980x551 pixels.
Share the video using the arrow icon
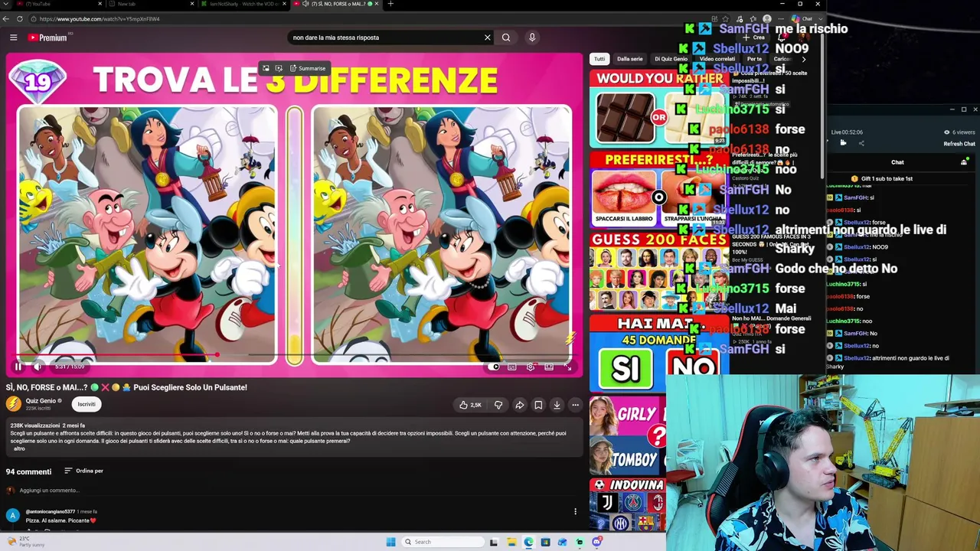(519, 405)
